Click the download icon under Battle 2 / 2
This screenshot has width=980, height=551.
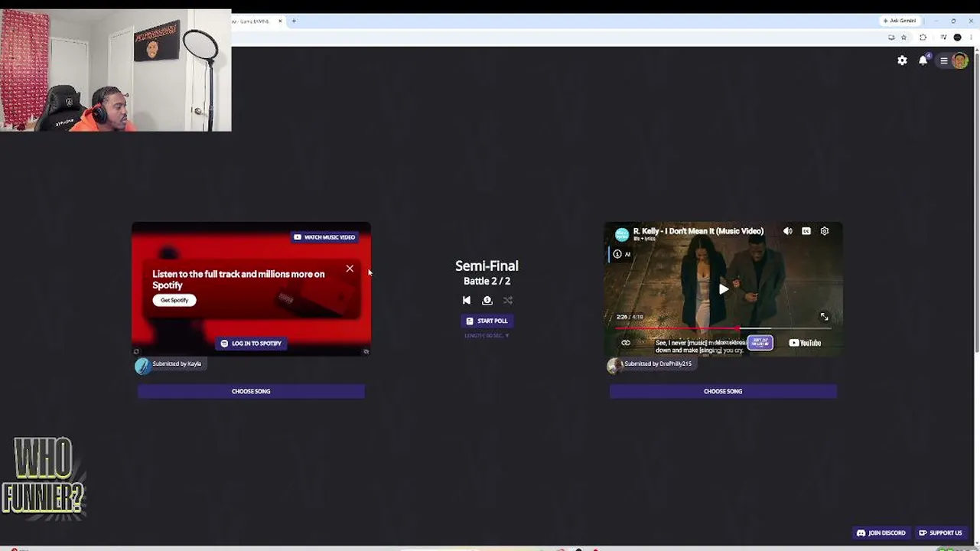point(487,300)
